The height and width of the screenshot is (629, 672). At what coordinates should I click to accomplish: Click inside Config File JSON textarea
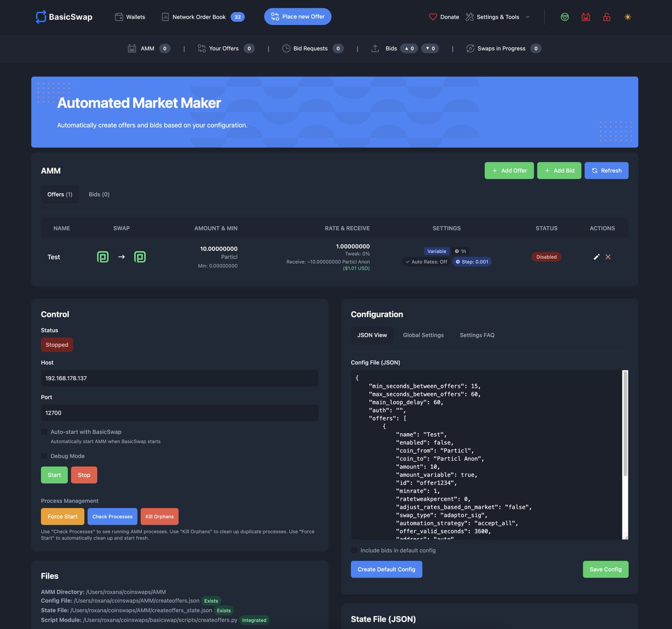[x=487, y=455]
